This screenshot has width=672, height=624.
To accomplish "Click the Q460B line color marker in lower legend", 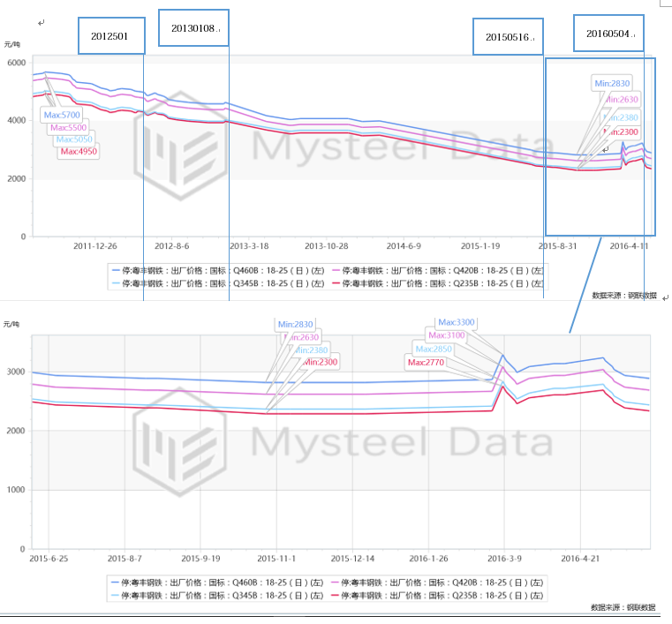I will coord(116,583).
